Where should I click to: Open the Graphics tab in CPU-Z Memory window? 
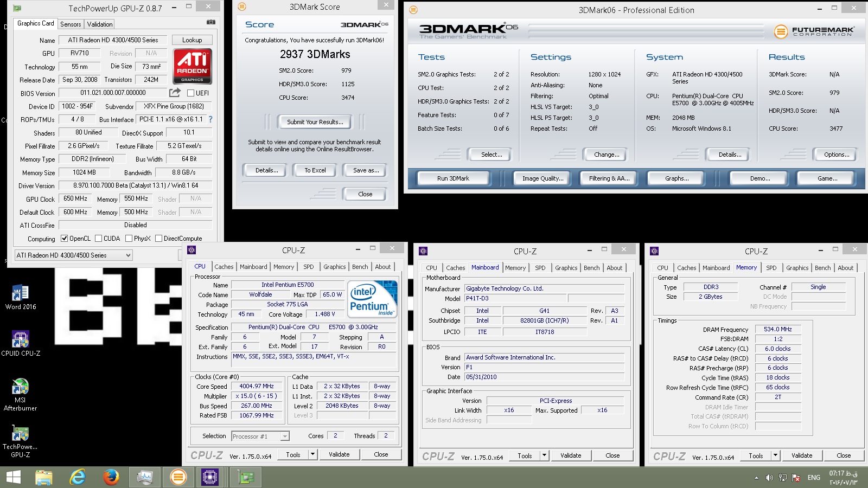(x=797, y=268)
